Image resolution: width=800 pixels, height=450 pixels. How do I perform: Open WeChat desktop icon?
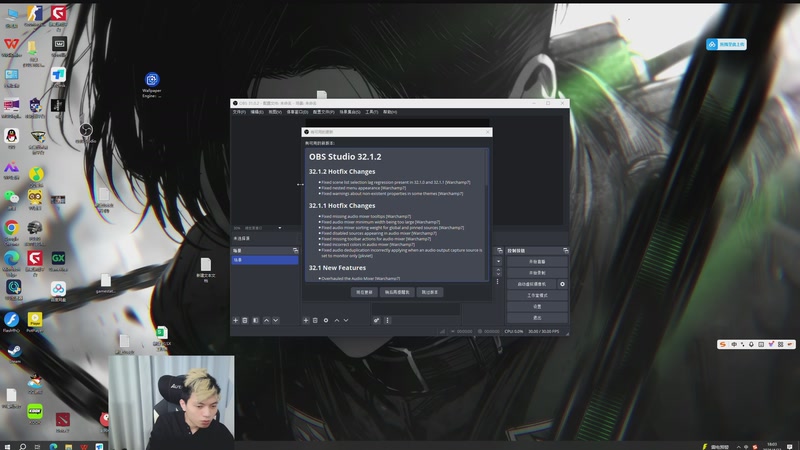click(x=11, y=199)
